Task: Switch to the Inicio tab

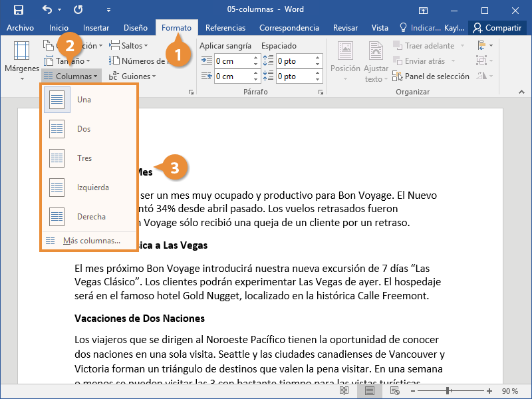Action: pos(59,28)
